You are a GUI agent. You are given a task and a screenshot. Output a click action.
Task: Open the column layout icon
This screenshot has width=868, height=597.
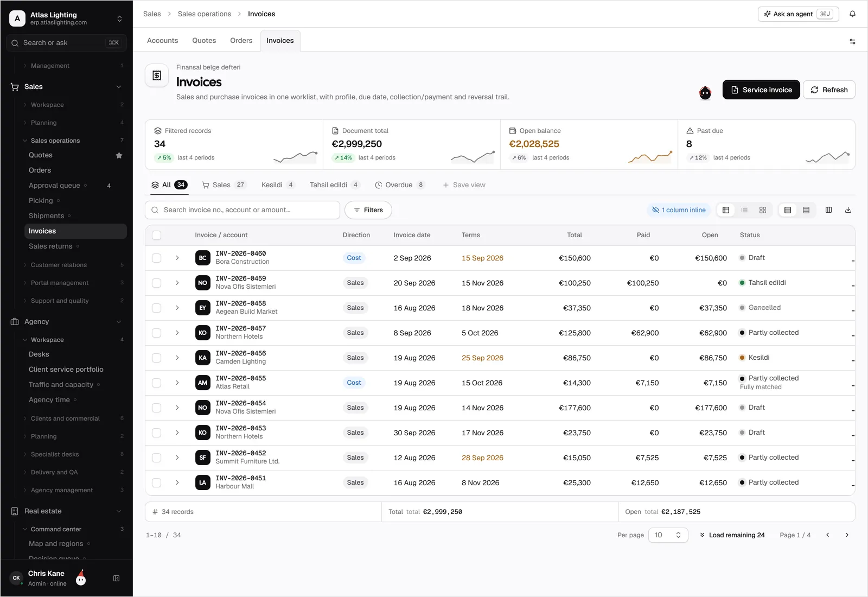[828, 210]
